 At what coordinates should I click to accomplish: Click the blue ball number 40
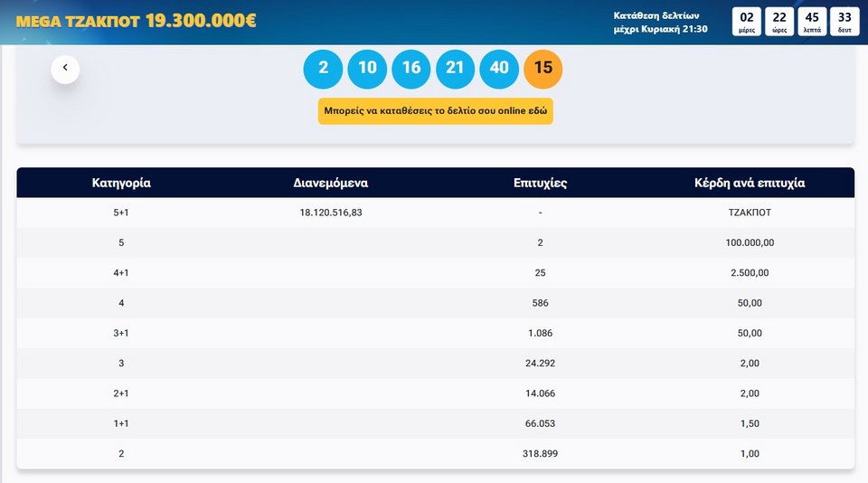pos(499,69)
